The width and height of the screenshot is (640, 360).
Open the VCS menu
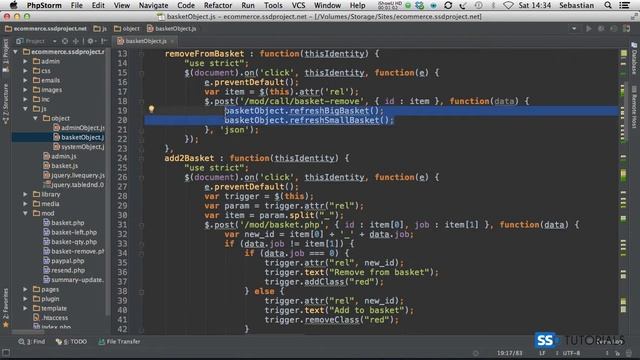pyautogui.click(x=298, y=5)
